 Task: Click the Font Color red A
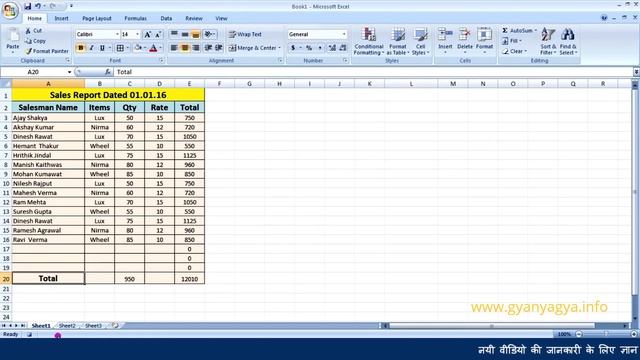click(x=153, y=48)
